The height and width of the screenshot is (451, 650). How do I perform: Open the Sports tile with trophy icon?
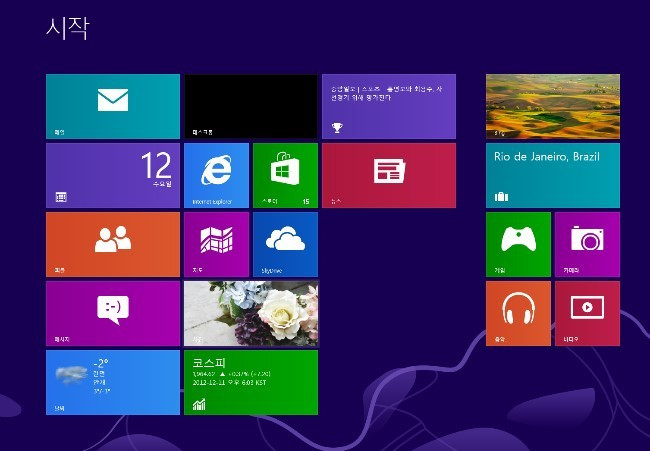(389, 107)
